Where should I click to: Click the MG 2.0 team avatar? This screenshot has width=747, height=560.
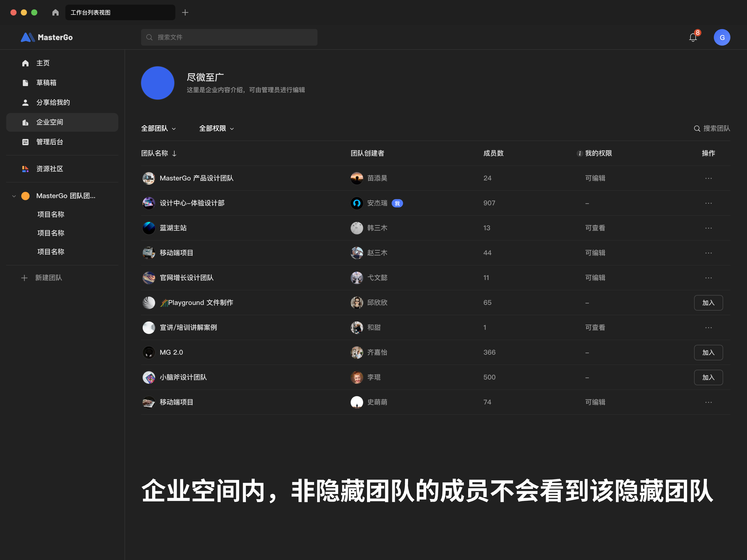click(x=149, y=352)
